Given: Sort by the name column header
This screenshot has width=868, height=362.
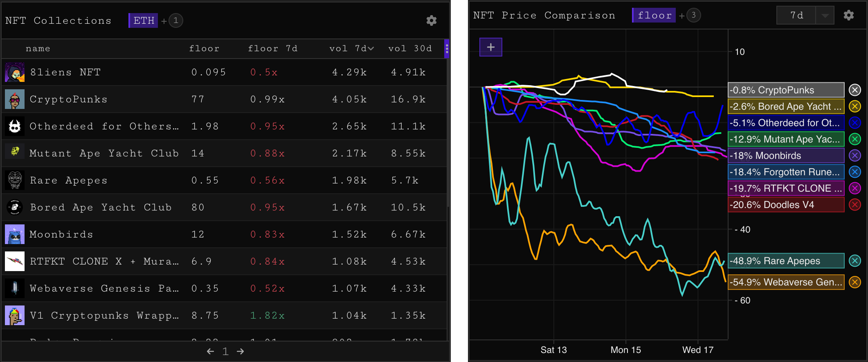Looking at the screenshot, I should click(x=38, y=49).
